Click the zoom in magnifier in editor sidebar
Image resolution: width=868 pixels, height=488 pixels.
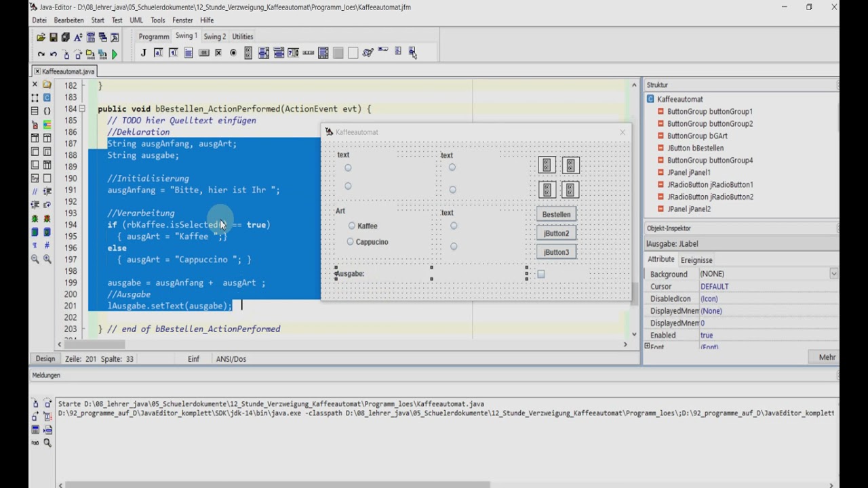coord(47,258)
